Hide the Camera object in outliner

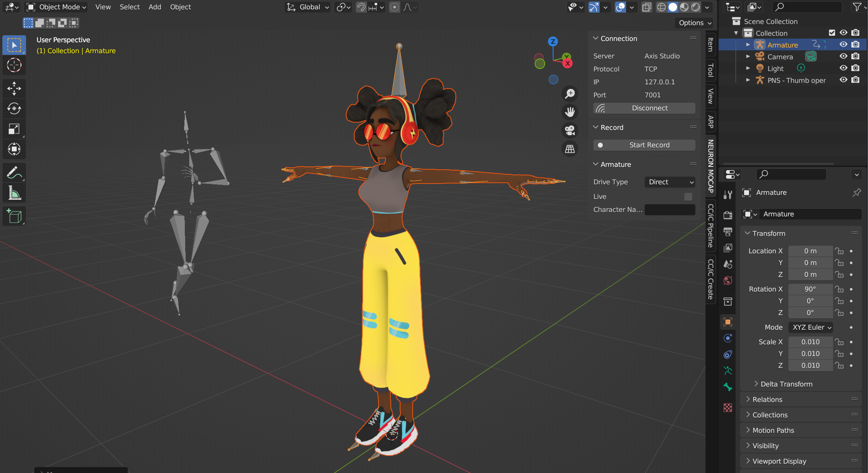[x=843, y=56]
